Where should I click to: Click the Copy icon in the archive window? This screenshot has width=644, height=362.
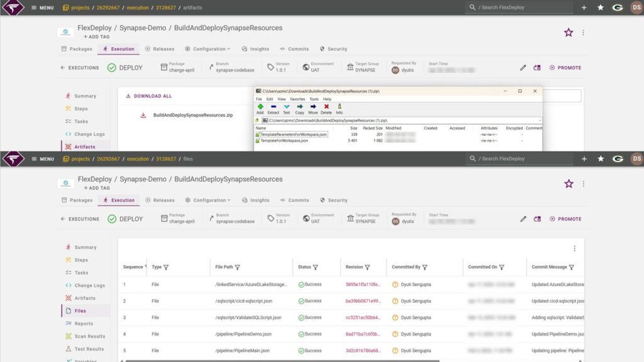click(x=300, y=107)
